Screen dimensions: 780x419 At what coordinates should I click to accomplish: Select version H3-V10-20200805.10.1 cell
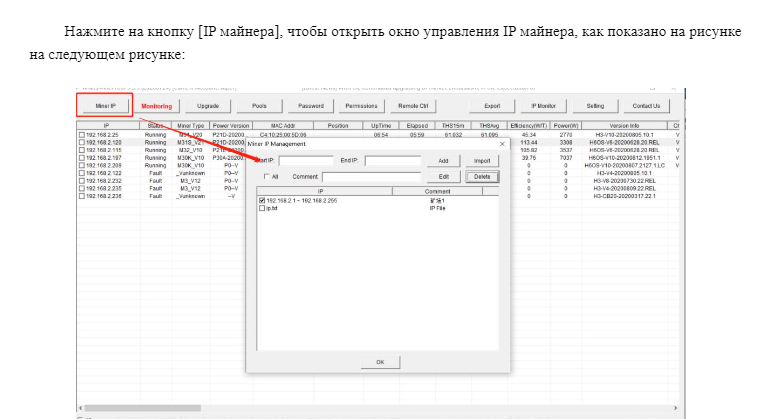[624, 135]
